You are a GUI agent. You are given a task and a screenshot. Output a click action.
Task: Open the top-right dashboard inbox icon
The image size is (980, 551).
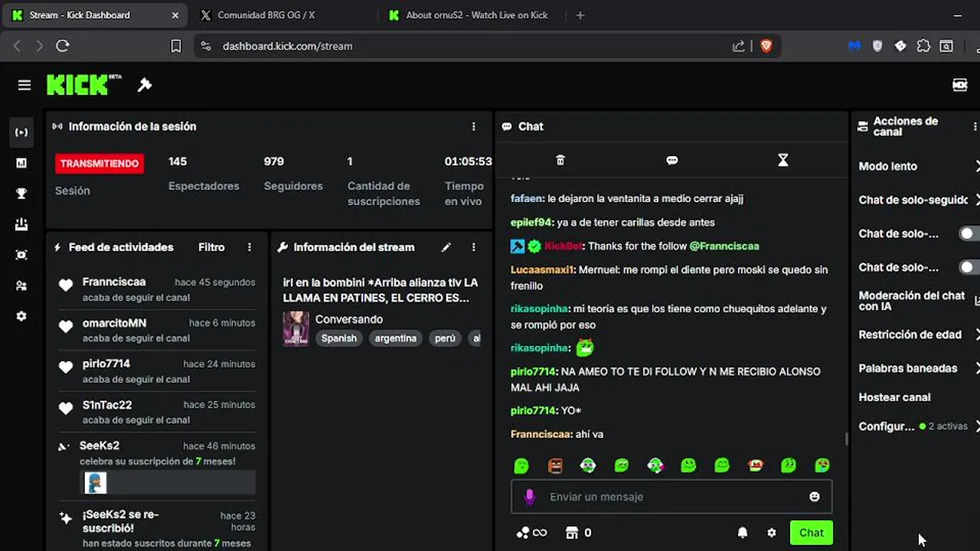(959, 85)
